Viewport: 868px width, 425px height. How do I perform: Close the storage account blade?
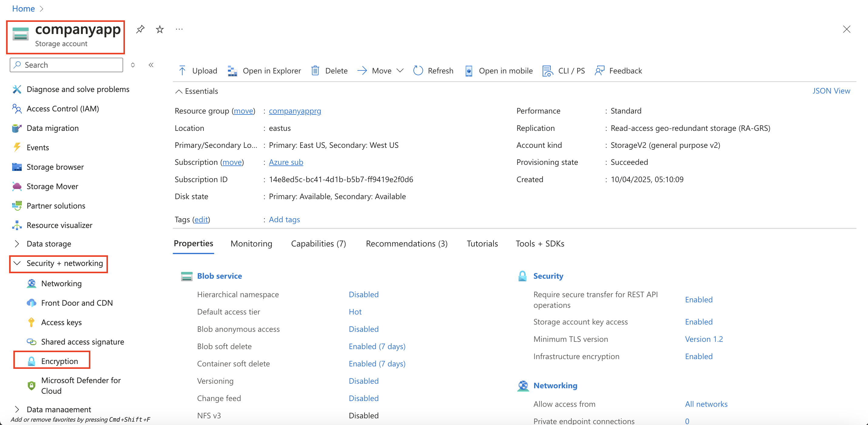[x=846, y=29]
